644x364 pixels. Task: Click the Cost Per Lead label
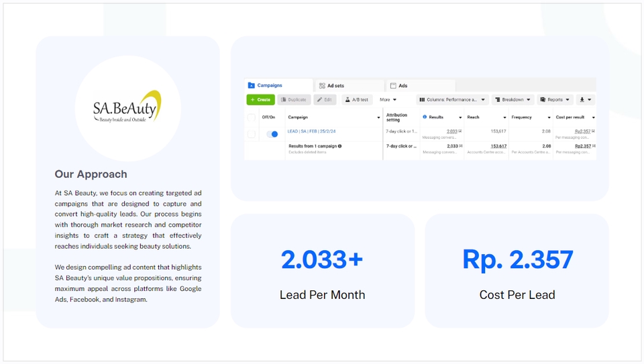[x=517, y=295]
